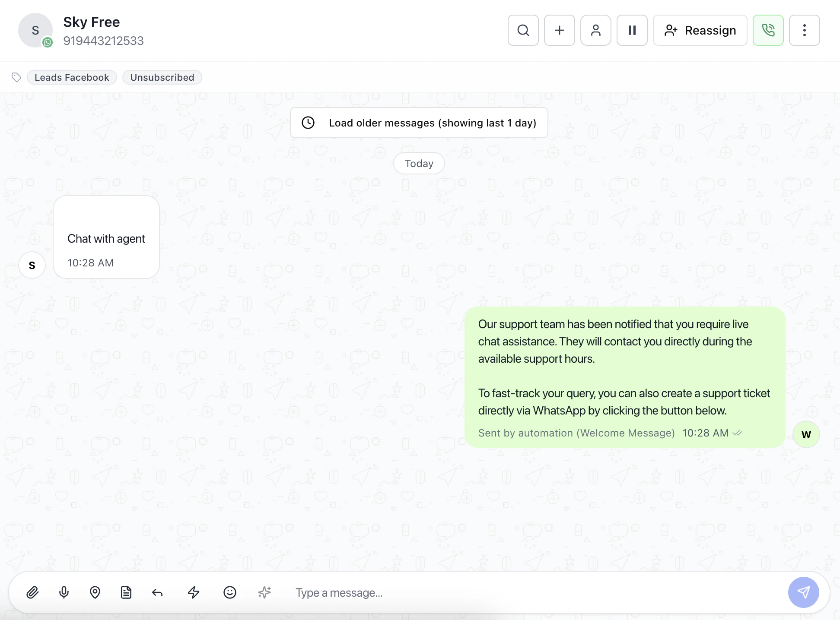The width and height of the screenshot is (840, 620).
Task: Load older messages
Action: click(419, 123)
